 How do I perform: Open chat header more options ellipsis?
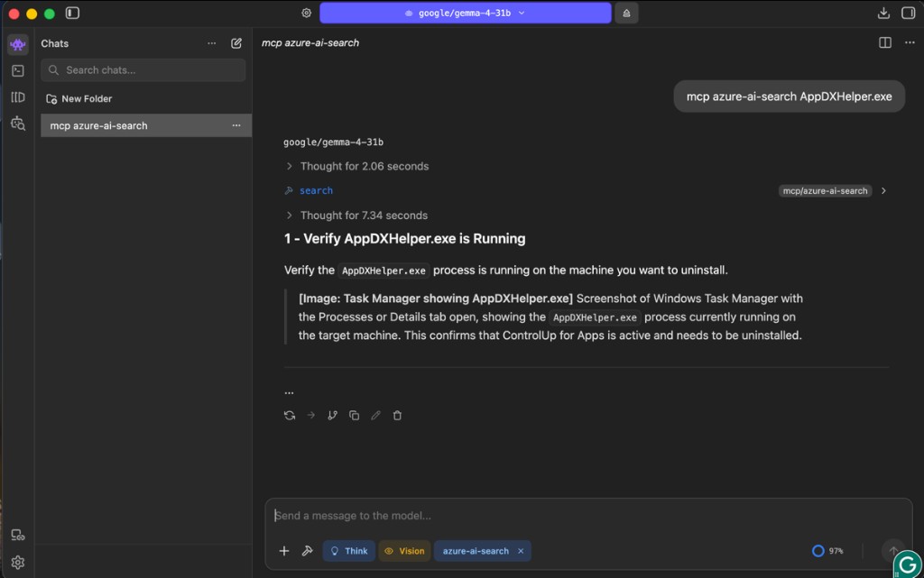pyautogui.click(x=910, y=42)
